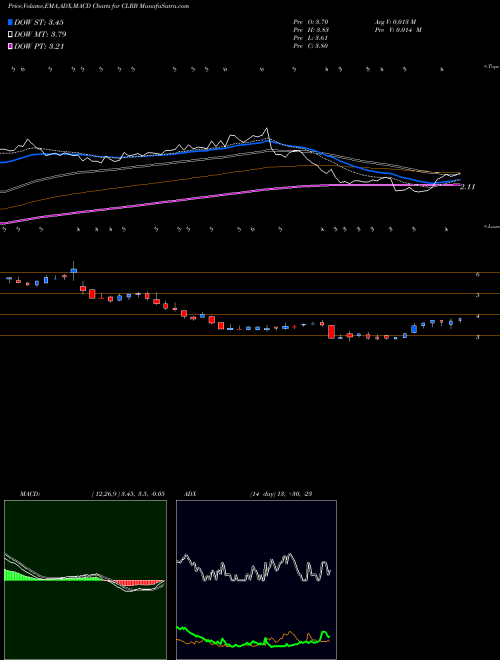The height and width of the screenshot is (660, 500).
Task: Click the price axis label 5
Action: pos(478,295)
